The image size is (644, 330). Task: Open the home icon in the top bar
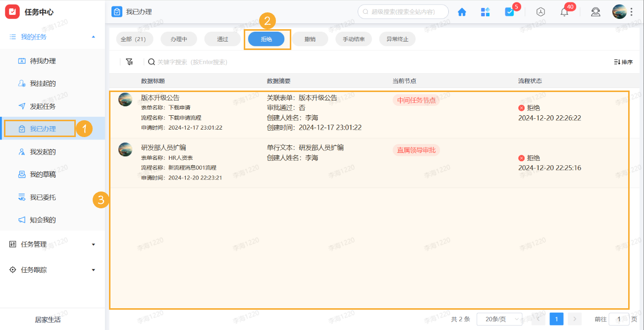(461, 11)
